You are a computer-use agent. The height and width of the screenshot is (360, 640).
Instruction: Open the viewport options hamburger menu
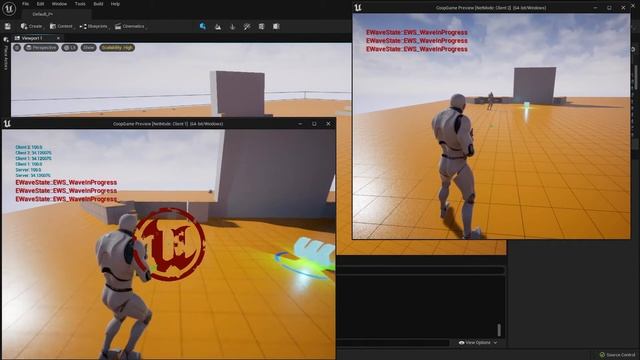coord(17,48)
